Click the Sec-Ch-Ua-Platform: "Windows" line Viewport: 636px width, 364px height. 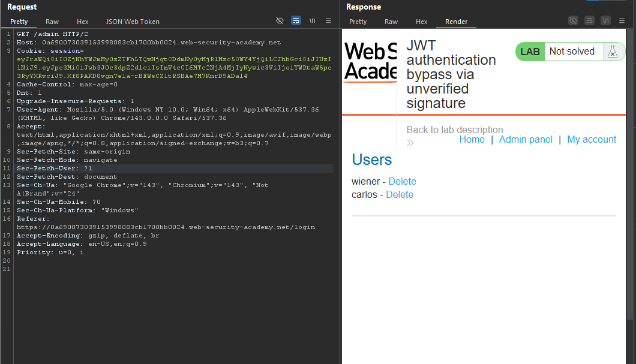77,210
